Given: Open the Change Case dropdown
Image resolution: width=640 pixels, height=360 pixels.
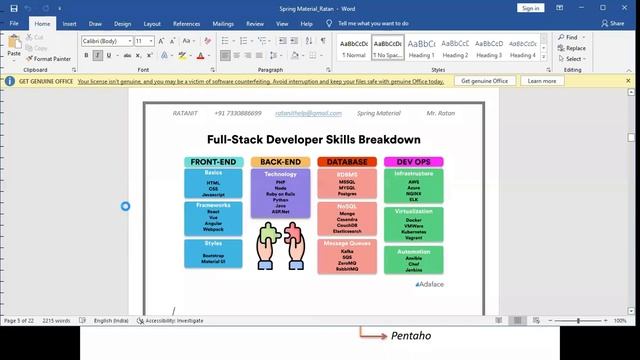Looking at the screenshot, I should coord(188,41).
